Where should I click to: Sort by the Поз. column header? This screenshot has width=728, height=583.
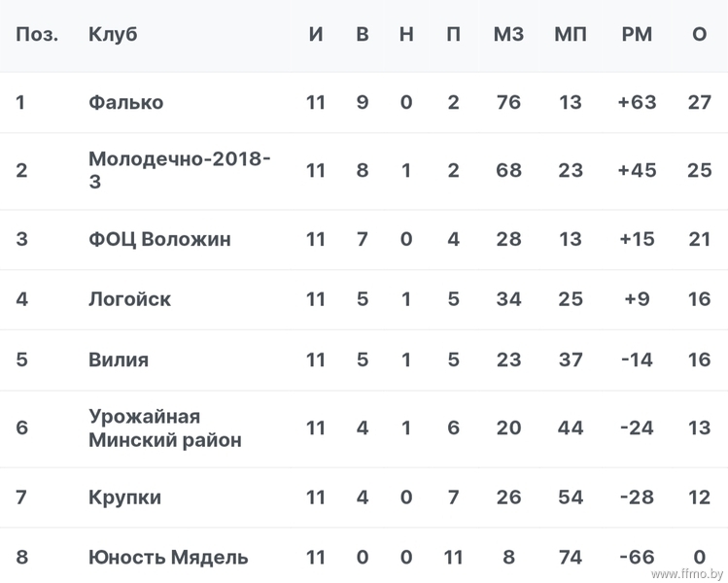(37, 34)
